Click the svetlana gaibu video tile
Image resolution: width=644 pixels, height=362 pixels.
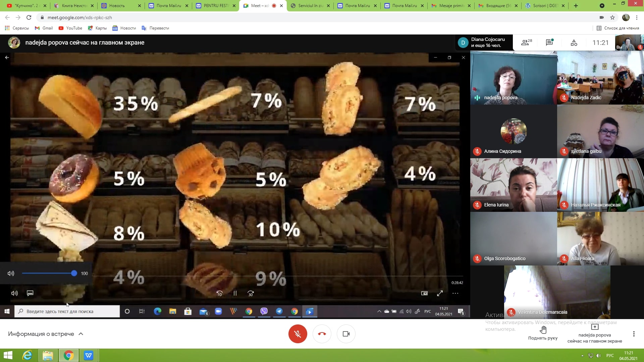[x=600, y=131]
